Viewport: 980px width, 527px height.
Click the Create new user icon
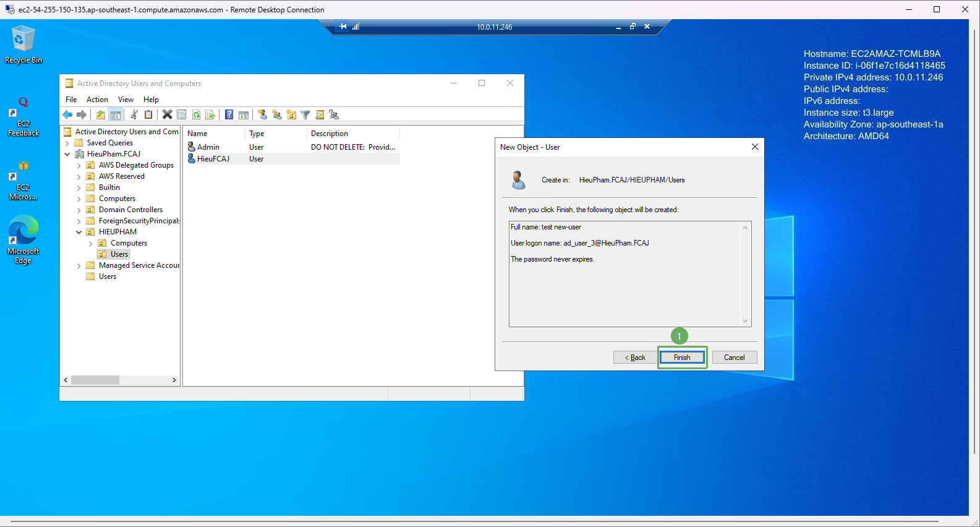click(262, 114)
